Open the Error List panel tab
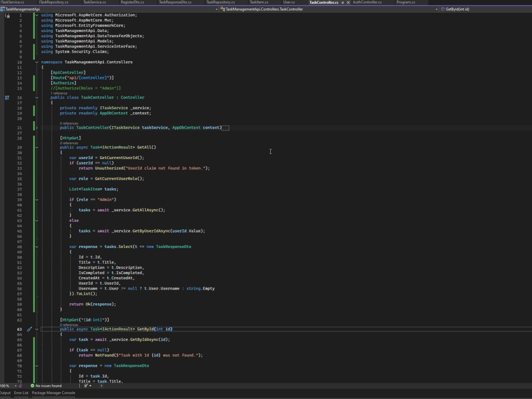This screenshot has width=532, height=399. (21, 393)
